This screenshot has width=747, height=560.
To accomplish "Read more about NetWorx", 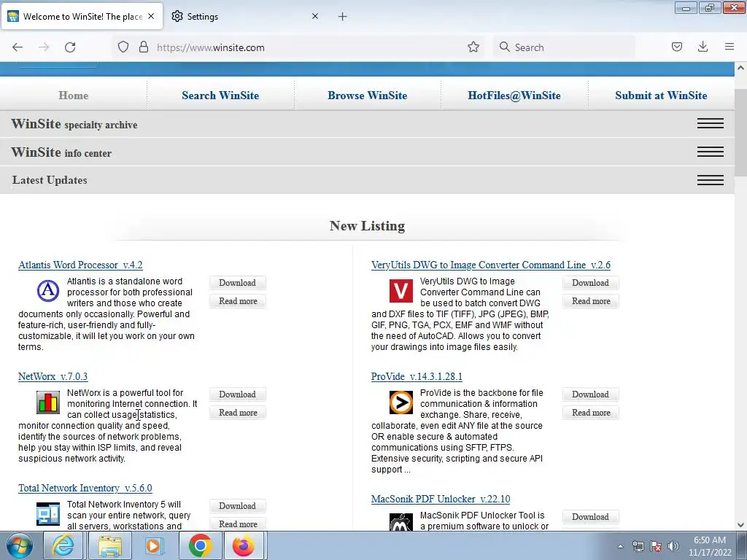I will (238, 413).
